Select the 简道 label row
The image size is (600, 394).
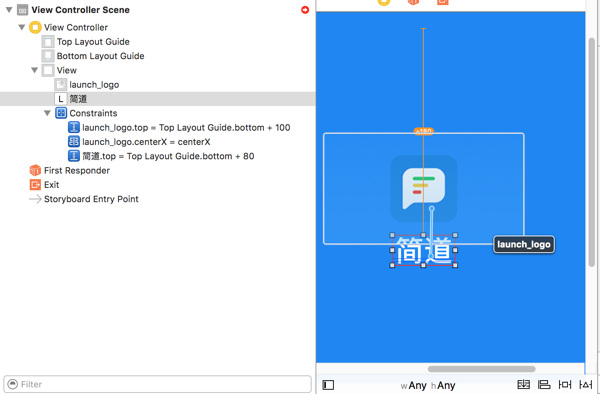click(x=157, y=99)
